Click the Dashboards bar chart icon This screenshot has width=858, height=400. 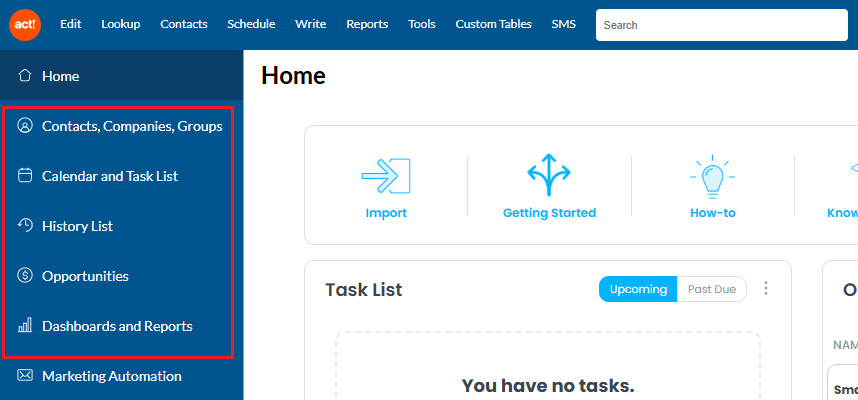coord(25,326)
